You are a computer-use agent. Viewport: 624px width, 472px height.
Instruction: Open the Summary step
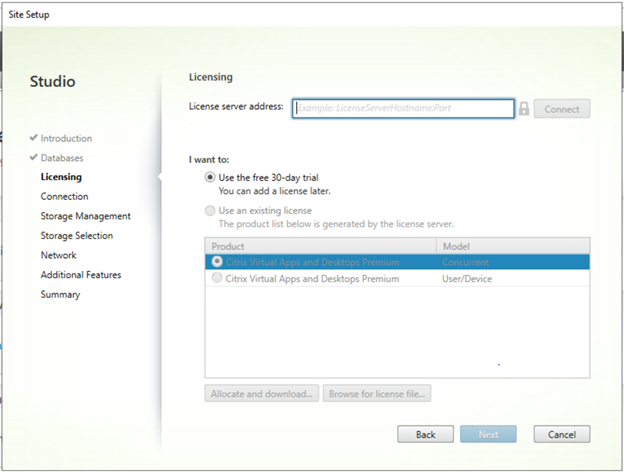(x=60, y=295)
